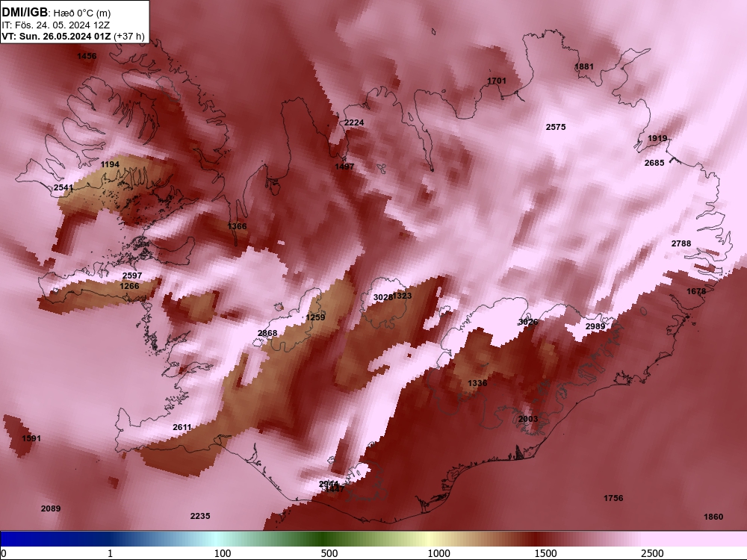Click the 1860 map value

[713, 517]
